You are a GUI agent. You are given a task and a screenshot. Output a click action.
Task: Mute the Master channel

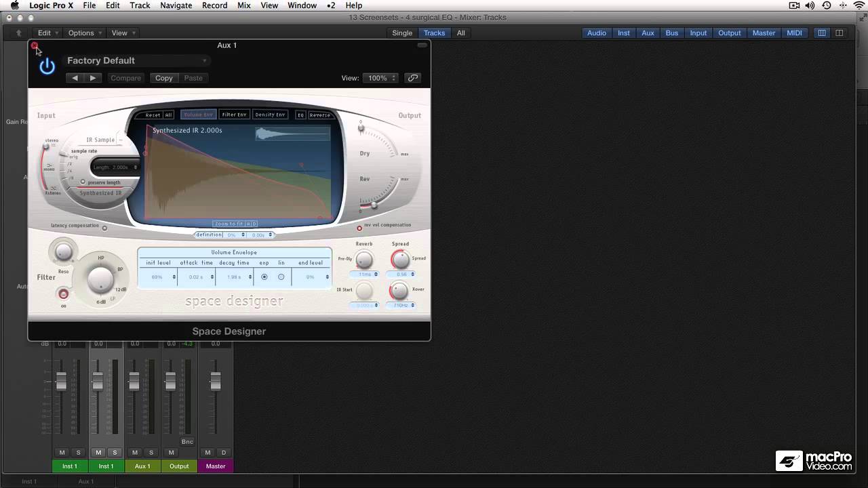pos(208,453)
